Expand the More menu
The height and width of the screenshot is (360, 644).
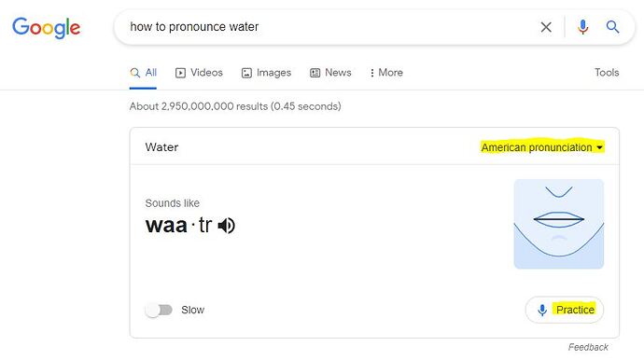click(x=386, y=73)
